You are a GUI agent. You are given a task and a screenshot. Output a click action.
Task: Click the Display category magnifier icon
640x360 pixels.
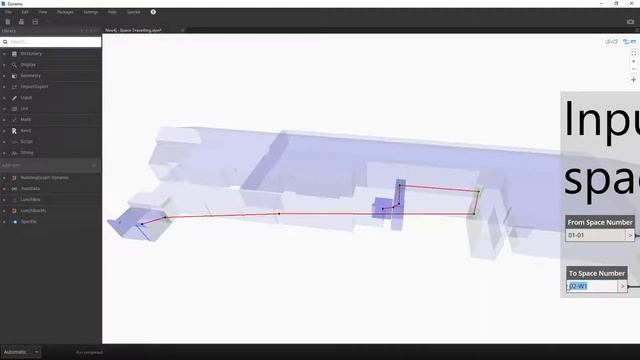pos(14,64)
